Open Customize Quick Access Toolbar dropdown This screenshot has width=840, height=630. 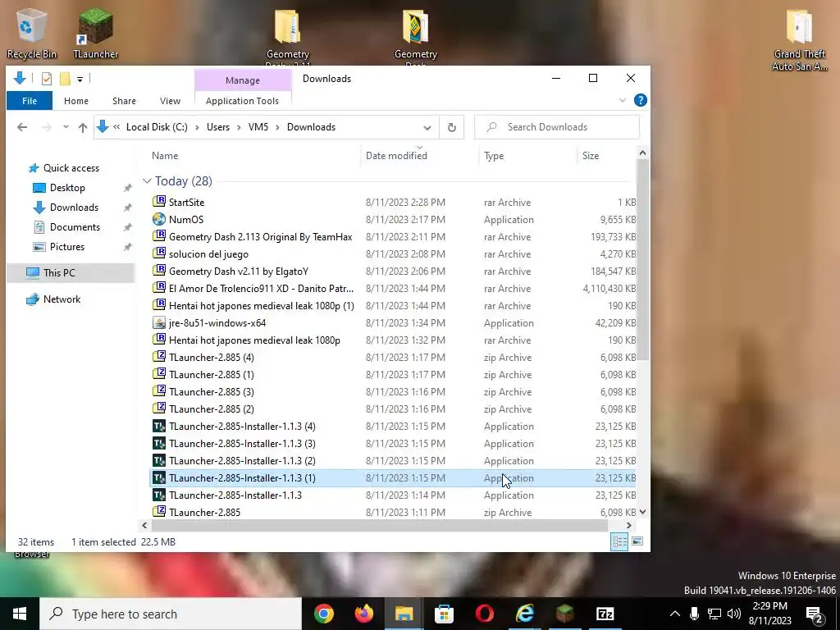80,80
